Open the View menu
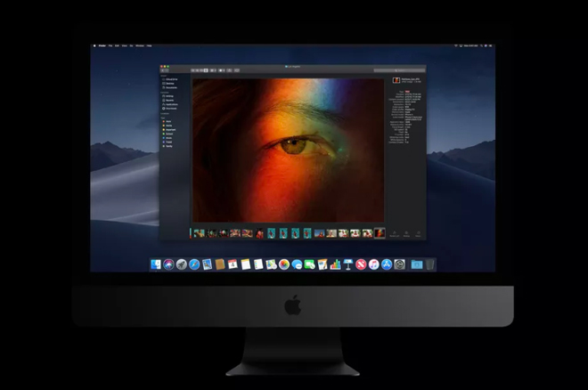The height and width of the screenshot is (390, 588). pos(124,45)
